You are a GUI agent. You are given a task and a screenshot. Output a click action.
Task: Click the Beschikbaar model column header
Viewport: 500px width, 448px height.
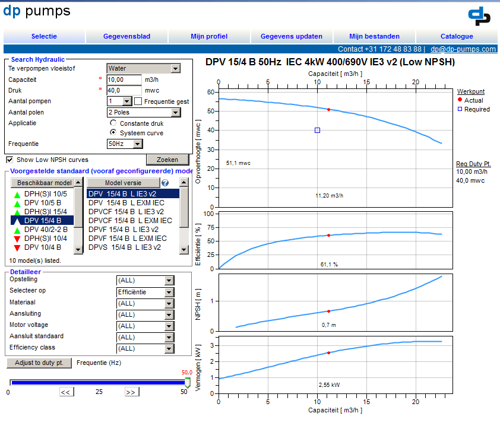tap(42, 183)
